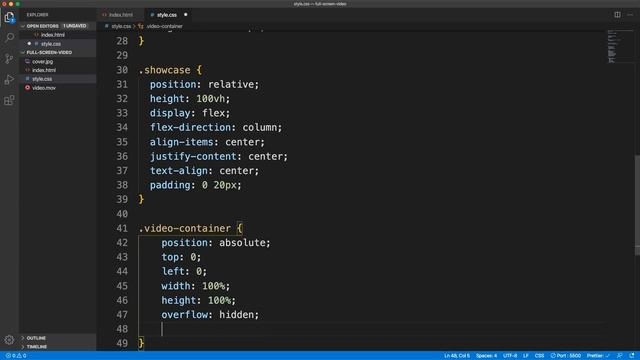Open notifications bell in status bar

pyautogui.click(x=632, y=356)
